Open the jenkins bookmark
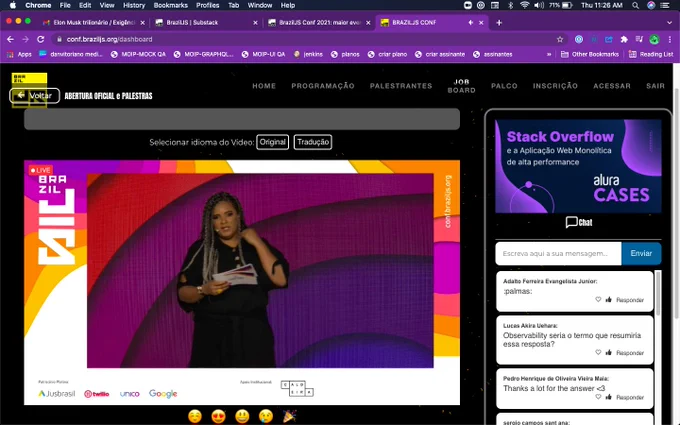The width and height of the screenshot is (680, 425). click(x=308, y=54)
